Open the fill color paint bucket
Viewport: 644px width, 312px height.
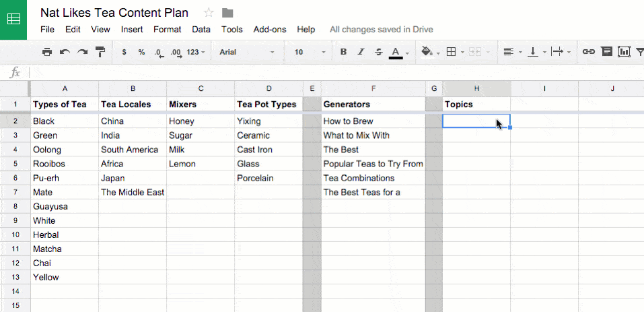(x=427, y=52)
